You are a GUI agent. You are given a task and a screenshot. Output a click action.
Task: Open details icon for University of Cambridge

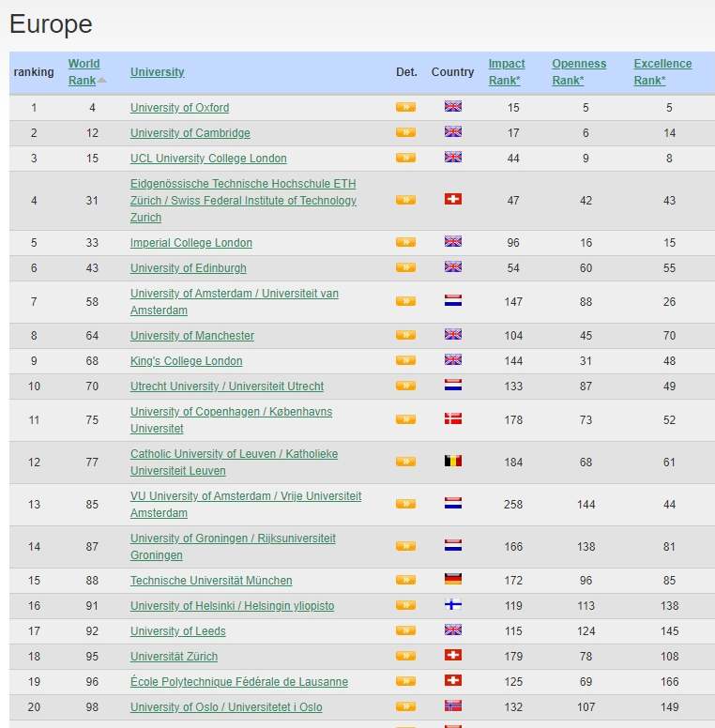pos(405,133)
